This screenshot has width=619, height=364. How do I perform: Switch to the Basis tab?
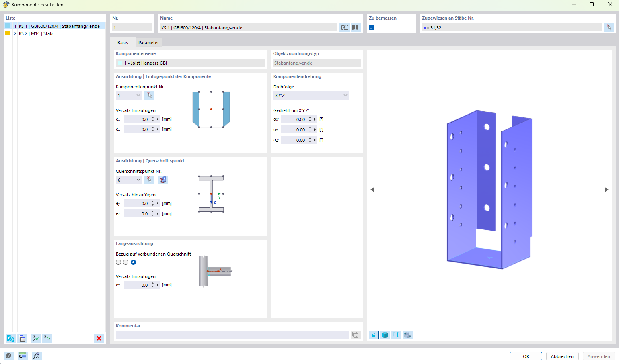123,43
